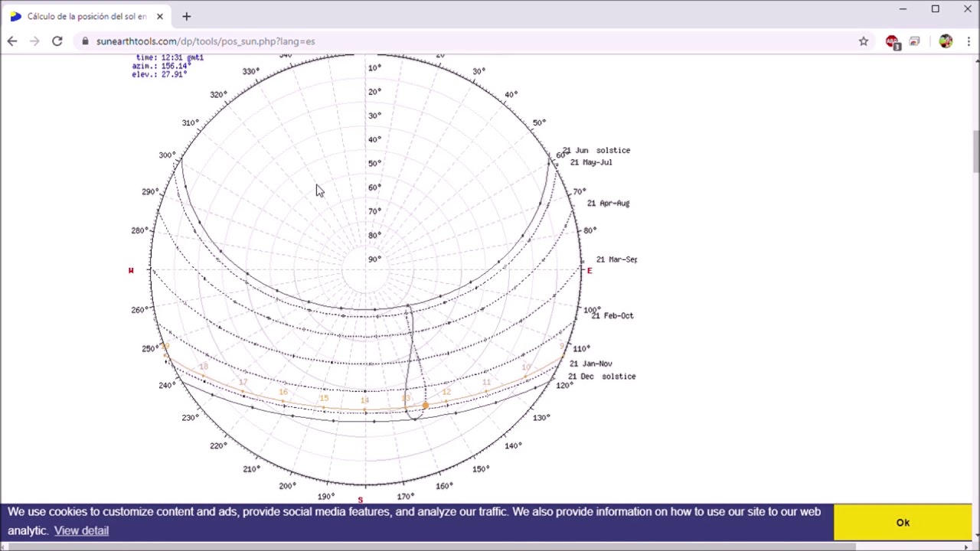Click the 90° elevation label at center

coord(374,259)
